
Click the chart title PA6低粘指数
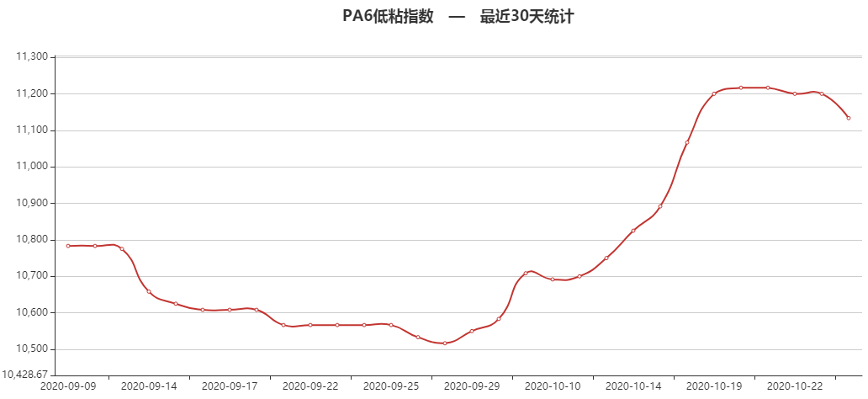[x=388, y=17]
